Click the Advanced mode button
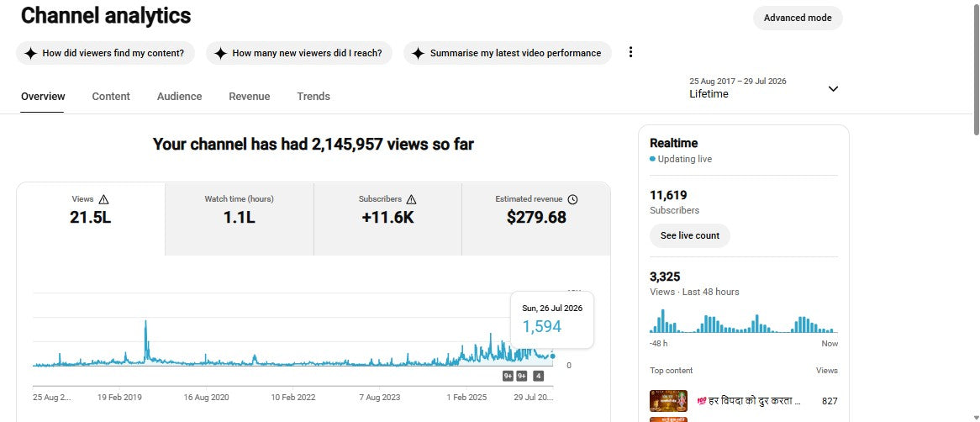Viewport: 980px width, 422px height. [x=798, y=18]
